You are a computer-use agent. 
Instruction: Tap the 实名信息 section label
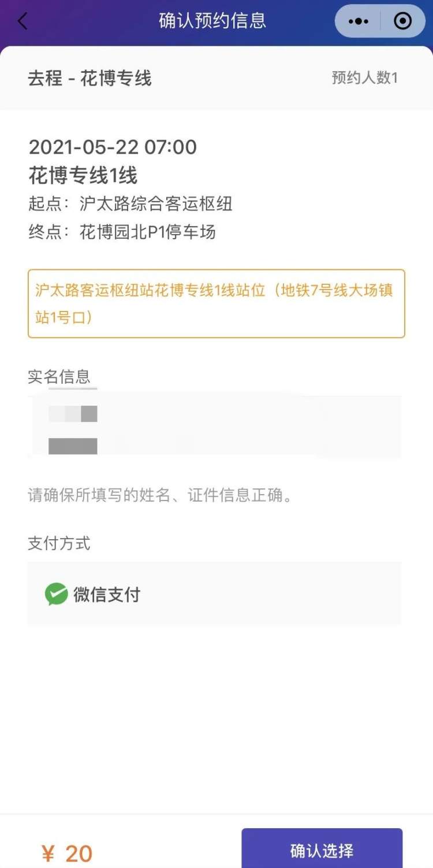[x=59, y=377]
